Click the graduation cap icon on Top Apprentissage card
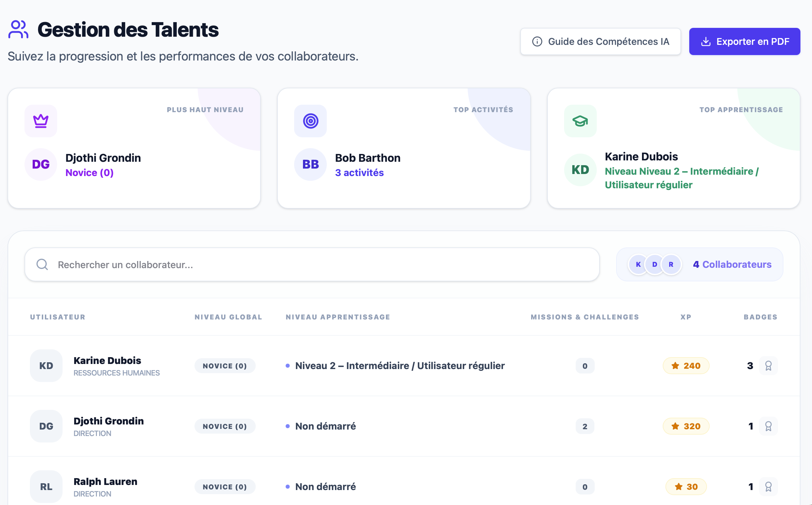812x505 pixels. [580, 121]
